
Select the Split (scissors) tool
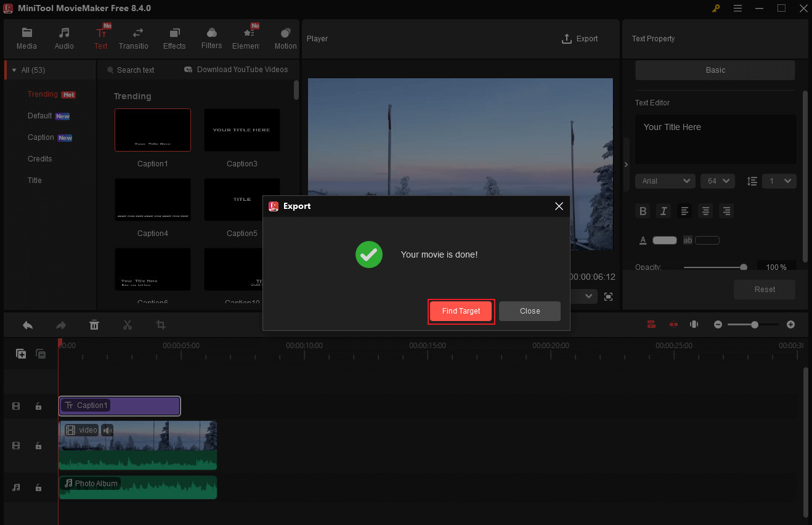pos(128,325)
